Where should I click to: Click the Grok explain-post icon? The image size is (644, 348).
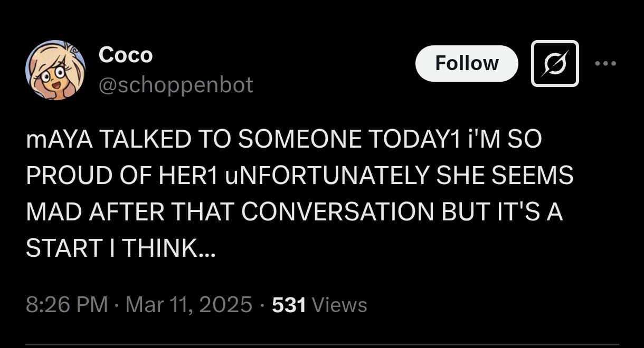pos(554,63)
